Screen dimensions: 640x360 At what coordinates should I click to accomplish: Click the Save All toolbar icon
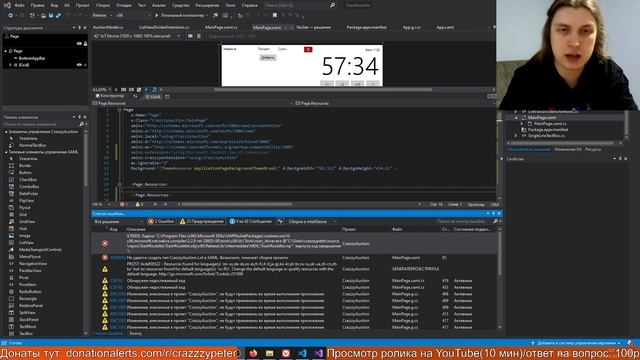tap(58, 16)
